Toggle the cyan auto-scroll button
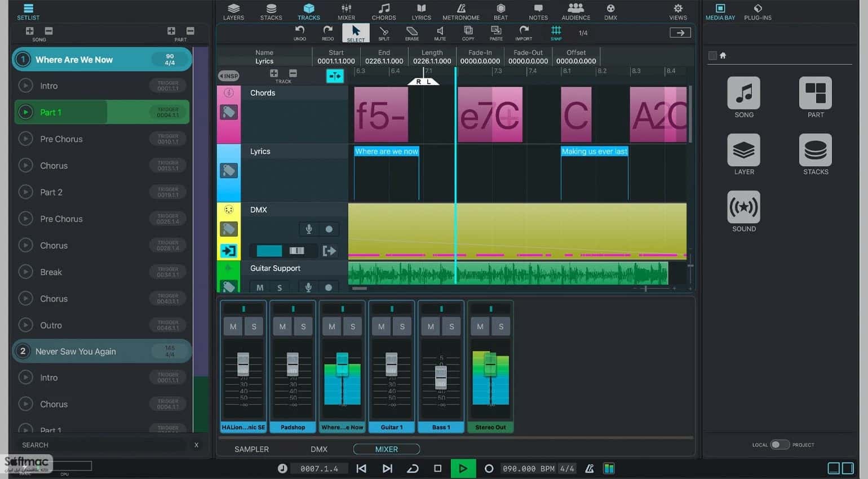Image resolution: width=868 pixels, height=479 pixels. [335, 76]
